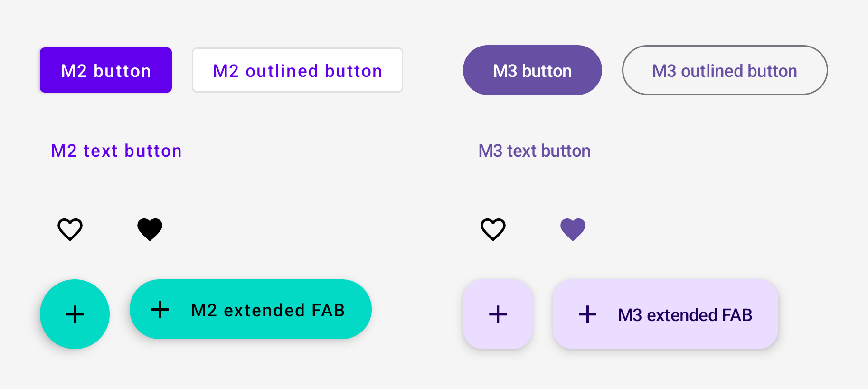Viewport: 868px width, 389px height.
Task: Unfavorite using the black filled heart toggle
Action: 150,229
